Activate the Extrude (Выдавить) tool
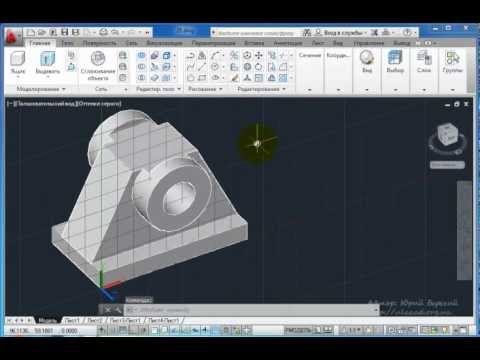This screenshot has width=480, height=360. point(48,62)
